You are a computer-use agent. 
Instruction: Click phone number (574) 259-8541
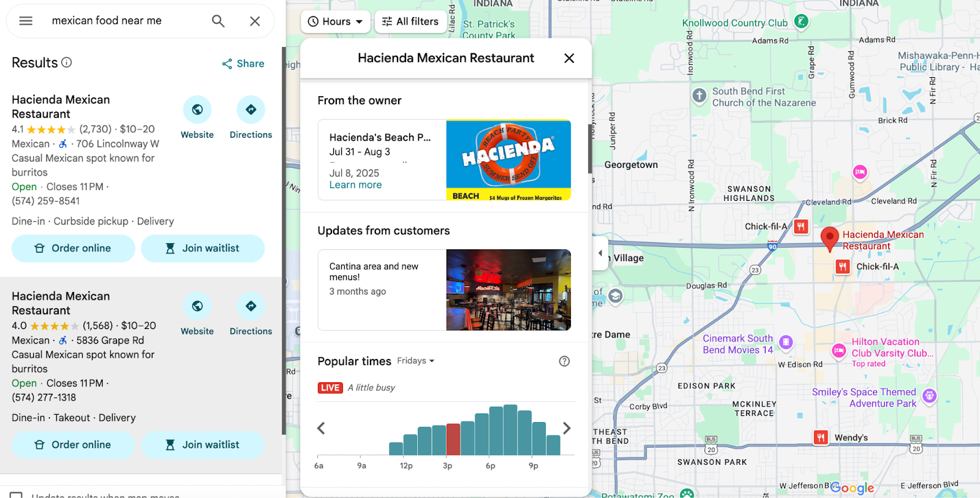(x=46, y=201)
